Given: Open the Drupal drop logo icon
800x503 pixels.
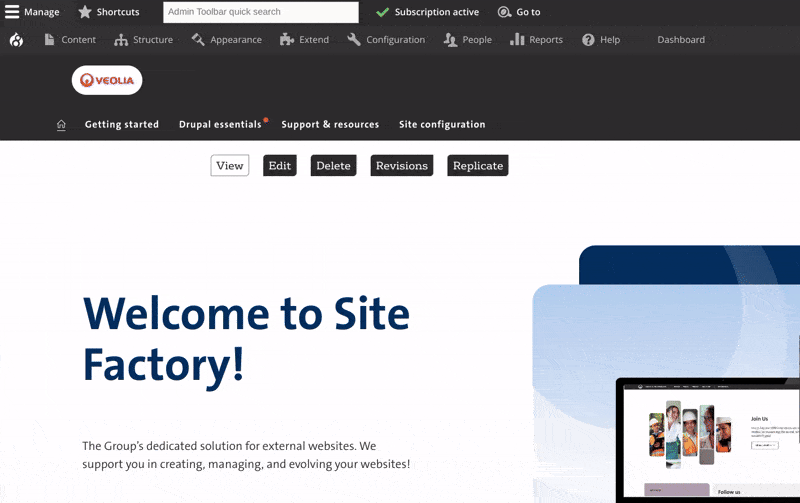Looking at the screenshot, I should pos(16,40).
